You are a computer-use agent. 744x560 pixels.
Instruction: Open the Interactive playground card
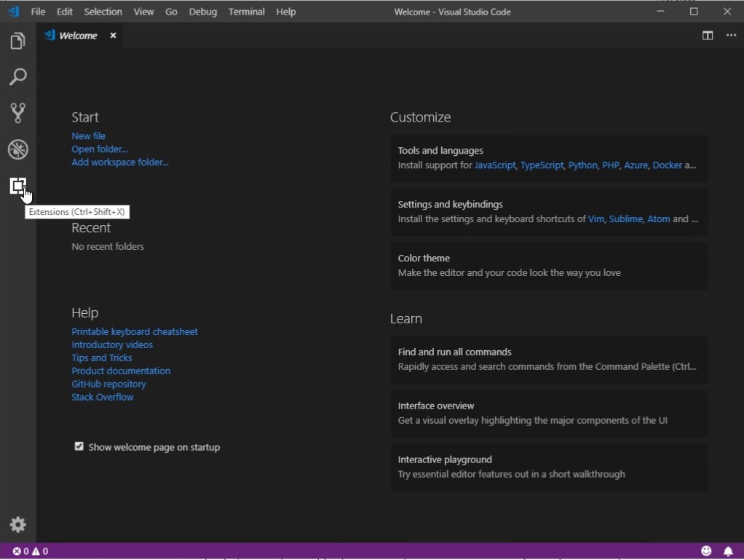click(x=549, y=467)
